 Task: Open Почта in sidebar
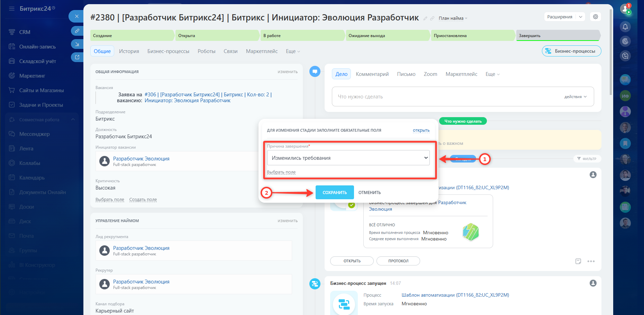26,236
